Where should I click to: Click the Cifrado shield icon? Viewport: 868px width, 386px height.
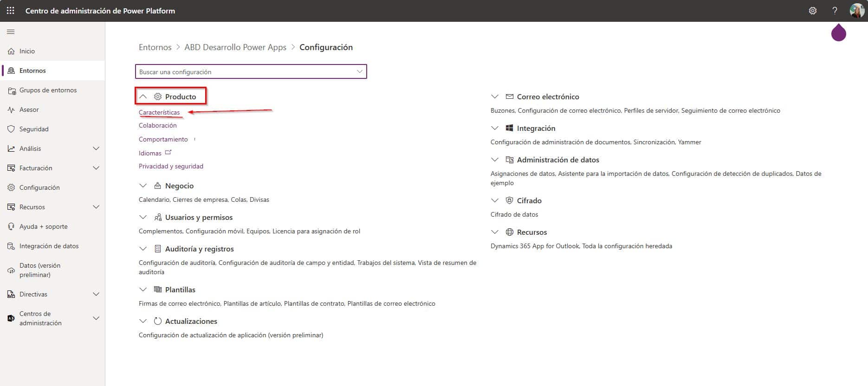coord(510,200)
